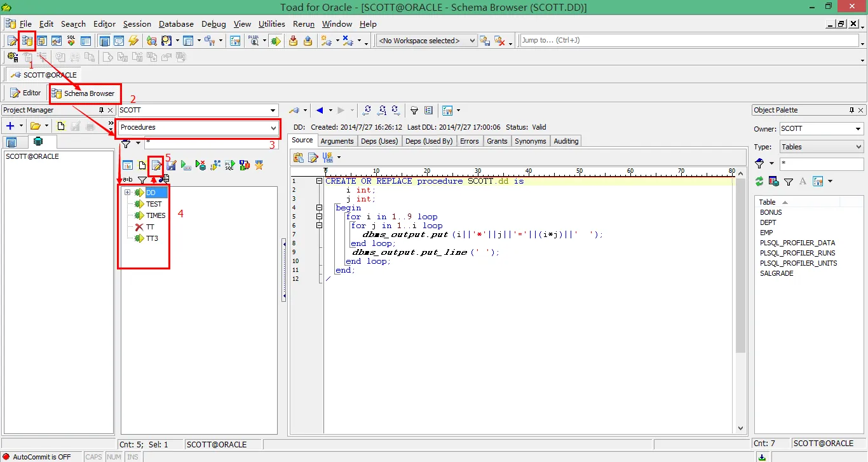Switch to the Errors tab
The height and width of the screenshot is (462, 868).
[470, 141]
